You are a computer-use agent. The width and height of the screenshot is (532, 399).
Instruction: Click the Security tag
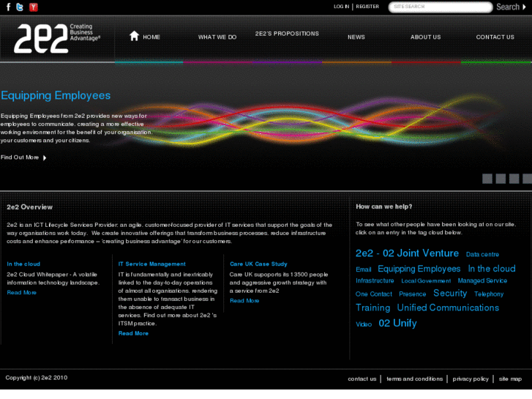pos(450,293)
